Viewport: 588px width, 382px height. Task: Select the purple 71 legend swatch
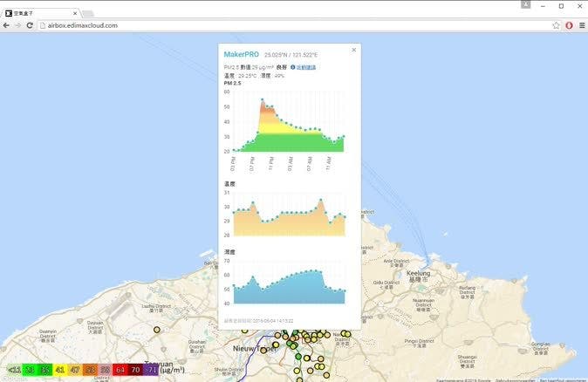click(x=151, y=370)
